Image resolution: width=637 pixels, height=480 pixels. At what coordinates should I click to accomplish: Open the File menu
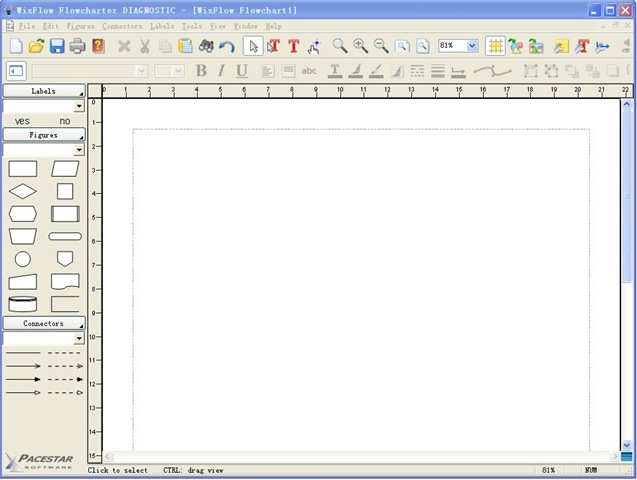point(27,26)
